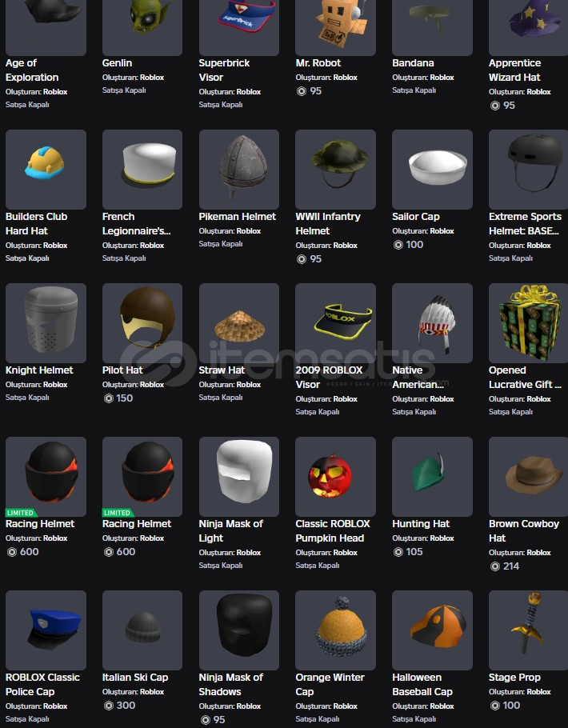Click the Robux icon beside Italian Ski Cap's 300
The height and width of the screenshot is (728, 568).
tap(109, 706)
